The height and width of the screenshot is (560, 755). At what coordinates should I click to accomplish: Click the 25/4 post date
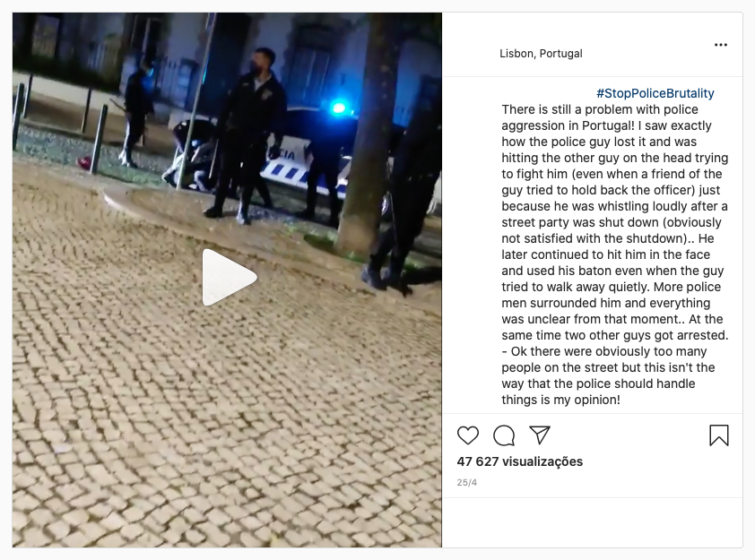click(x=466, y=482)
